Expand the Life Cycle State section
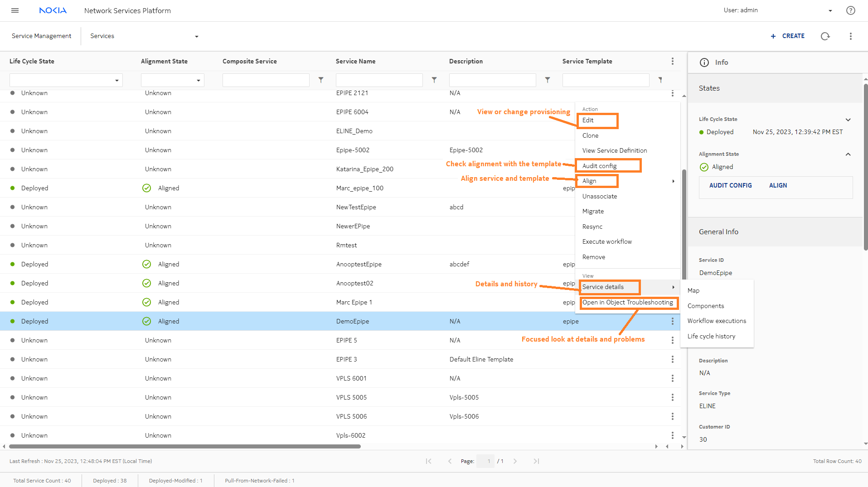Viewport: 868px width, 487px height. point(848,120)
